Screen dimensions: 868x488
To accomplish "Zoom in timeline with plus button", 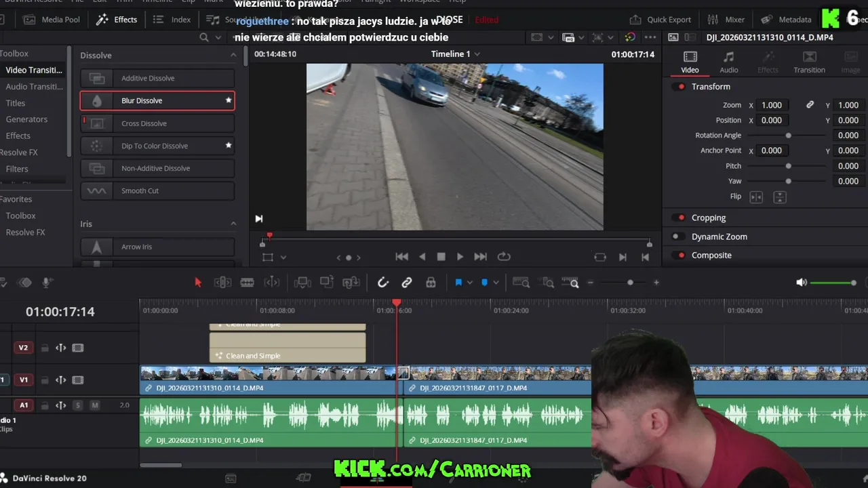I will [x=656, y=283].
